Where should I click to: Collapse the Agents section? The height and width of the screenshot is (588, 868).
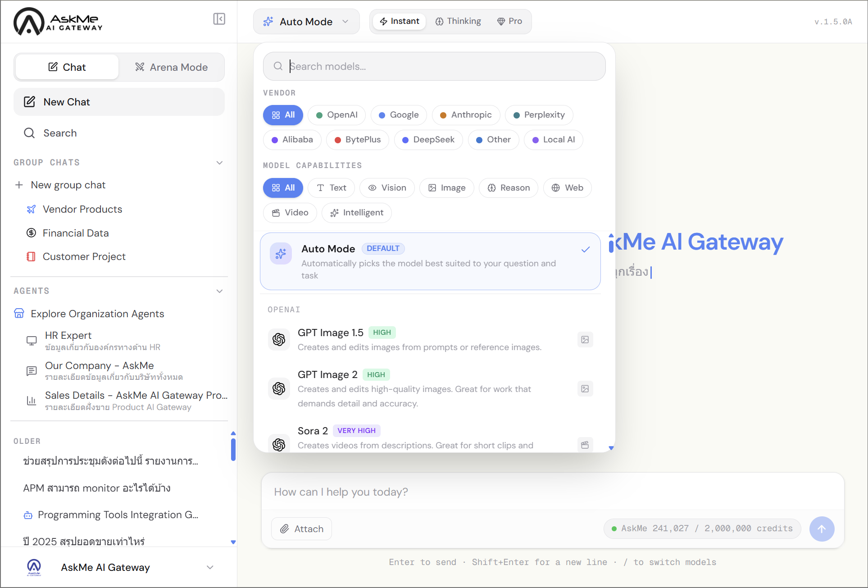pyautogui.click(x=219, y=291)
